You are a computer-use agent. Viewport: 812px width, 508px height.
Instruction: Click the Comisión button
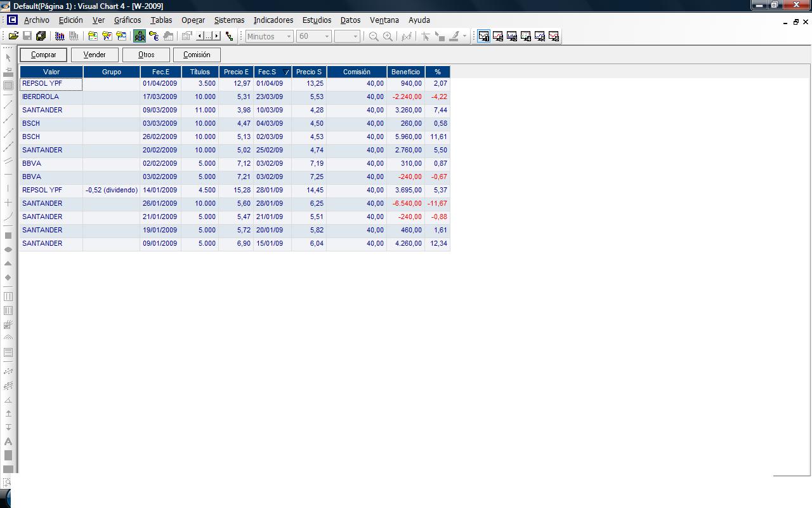197,55
